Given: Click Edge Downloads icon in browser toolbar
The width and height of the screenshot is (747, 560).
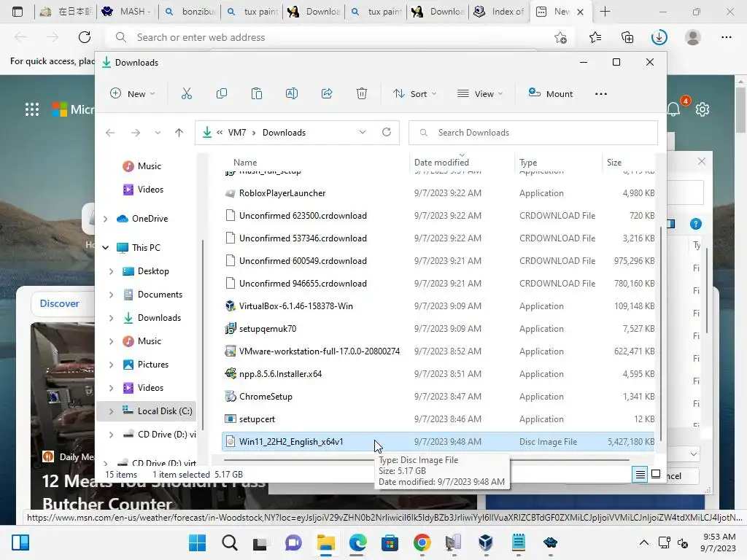Looking at the screenshot, I should (659, 37).
